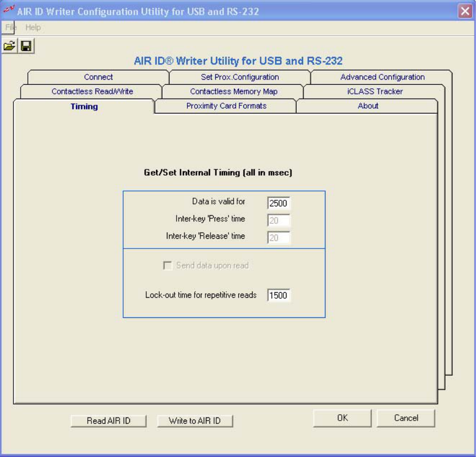Click the Read AIR ID button
476x457 pixels.
point(109,421)
